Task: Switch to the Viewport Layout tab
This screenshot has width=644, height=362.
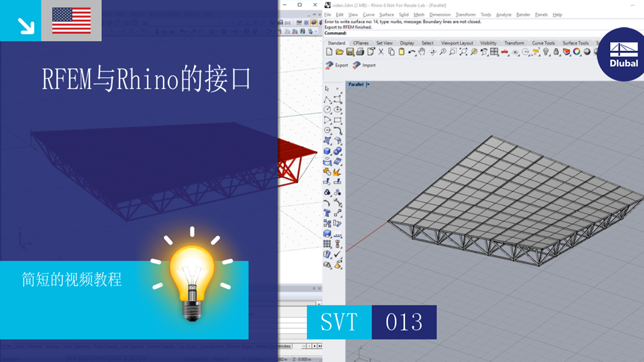Action: 457,43
